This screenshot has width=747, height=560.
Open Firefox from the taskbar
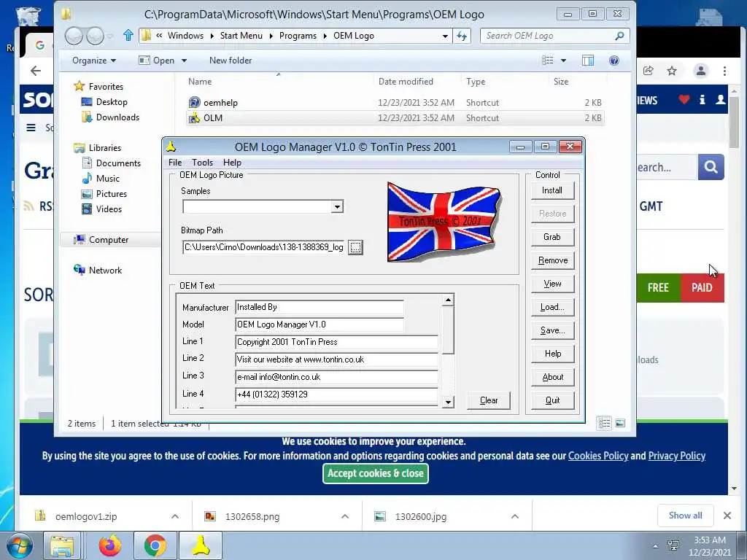[110, 545]
